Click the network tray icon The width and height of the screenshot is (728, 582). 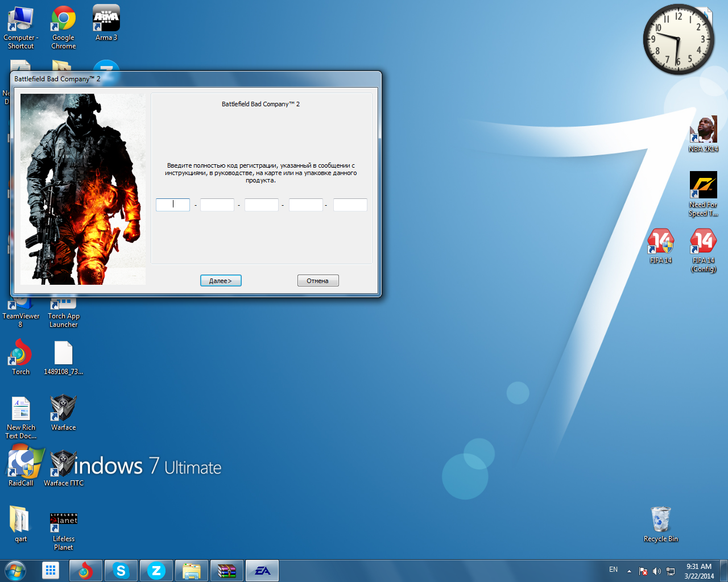click(x=671, y=571)
